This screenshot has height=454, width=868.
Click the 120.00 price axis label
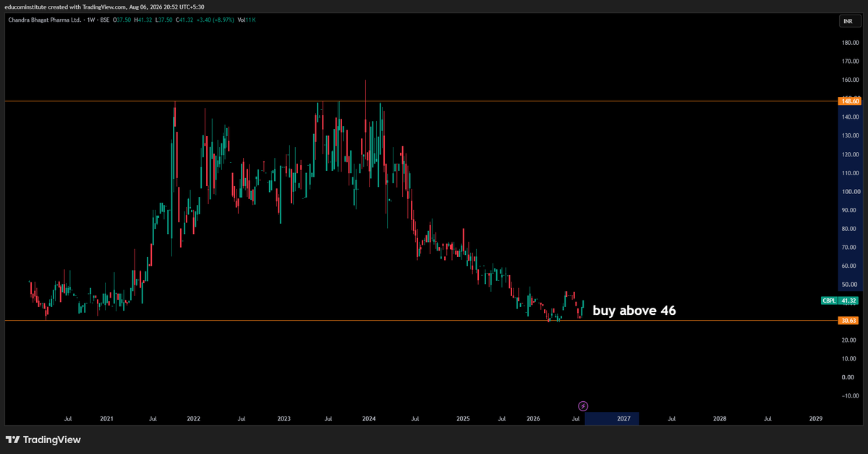point(850,155)
